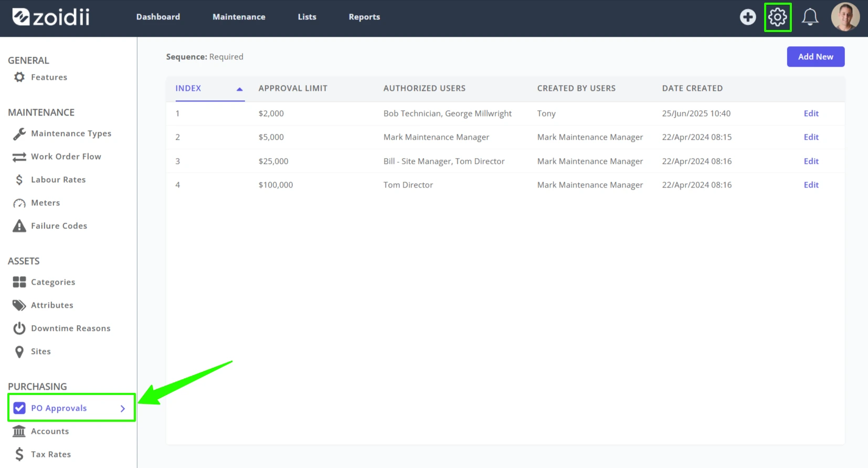
Task: Edit the $25,000 approval limit row
Action: click(811, 161)
